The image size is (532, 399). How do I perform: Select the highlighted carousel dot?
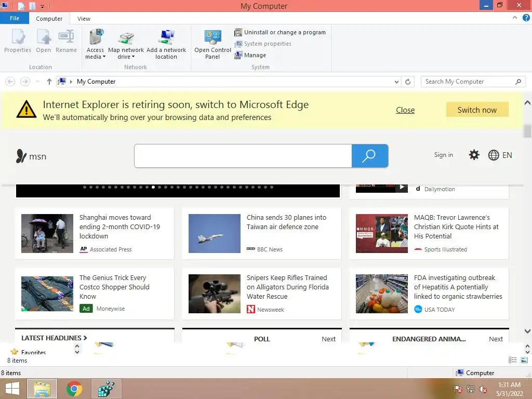click(153, 187)
